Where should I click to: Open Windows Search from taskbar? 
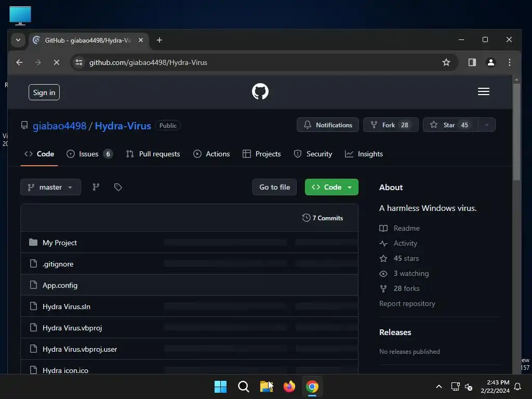tap(243, 387)
